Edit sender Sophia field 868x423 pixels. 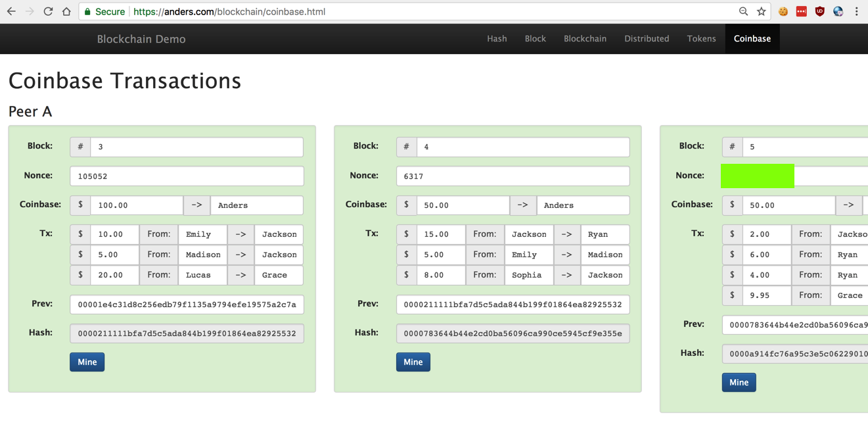point(529,275)
